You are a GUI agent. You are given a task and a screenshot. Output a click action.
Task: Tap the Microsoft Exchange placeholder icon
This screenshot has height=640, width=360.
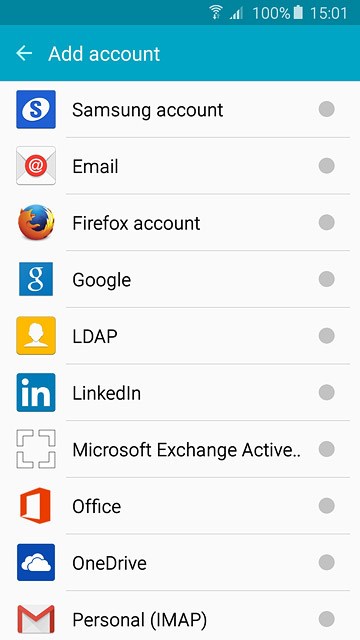coord(36,449)
